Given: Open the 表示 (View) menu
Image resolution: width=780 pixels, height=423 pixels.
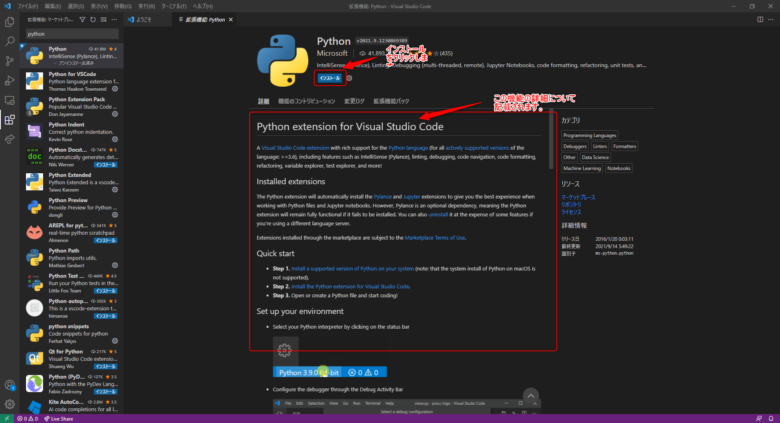Looking at the screenshot, I should [99, 6].
